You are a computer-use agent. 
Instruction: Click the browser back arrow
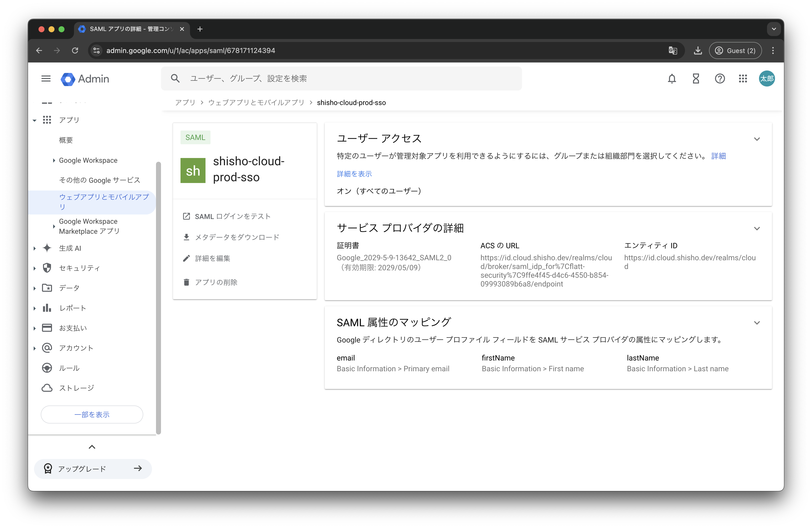coord(39,50)
